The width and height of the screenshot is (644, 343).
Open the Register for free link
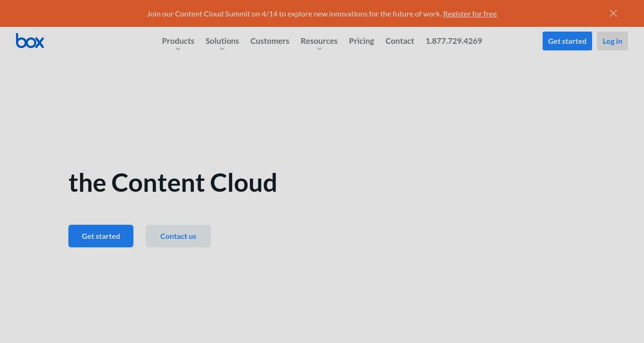pyautogui.click(x=470, y=14)
